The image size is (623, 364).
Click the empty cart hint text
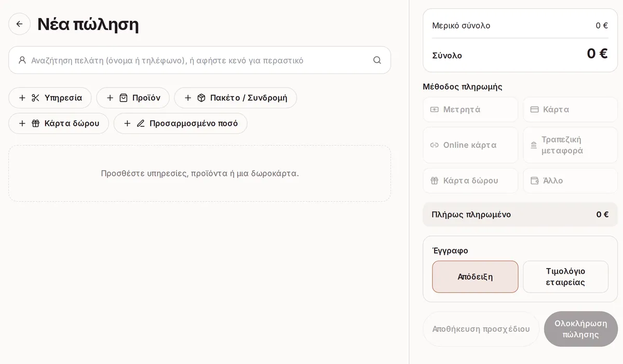click(x=200, y=173)
